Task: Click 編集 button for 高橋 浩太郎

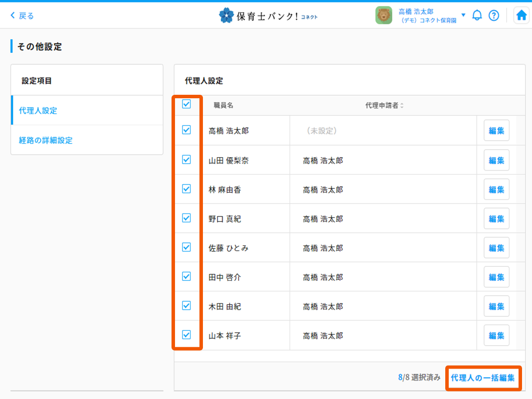Action: (496, 131)
